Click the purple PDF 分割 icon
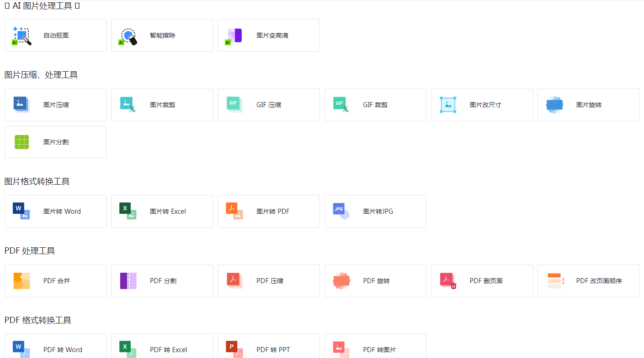This screenshot has width=644, height=358. click(128, 281)
